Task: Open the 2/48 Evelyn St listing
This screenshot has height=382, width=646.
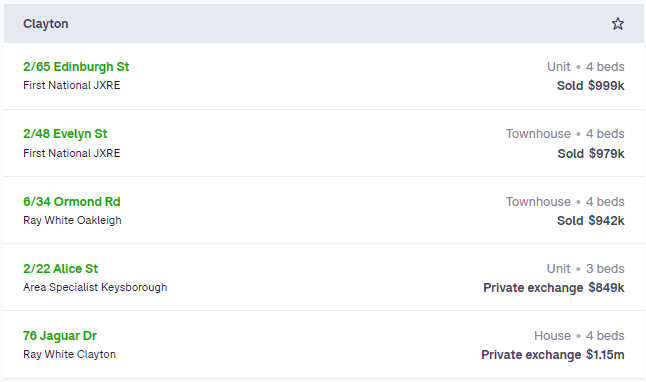Action: point(65,134)
